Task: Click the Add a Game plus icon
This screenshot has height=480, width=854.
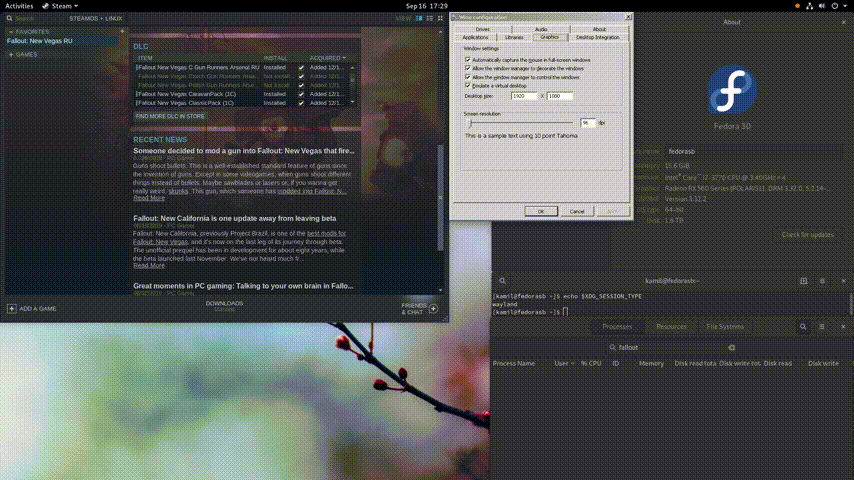Action: 11,308
